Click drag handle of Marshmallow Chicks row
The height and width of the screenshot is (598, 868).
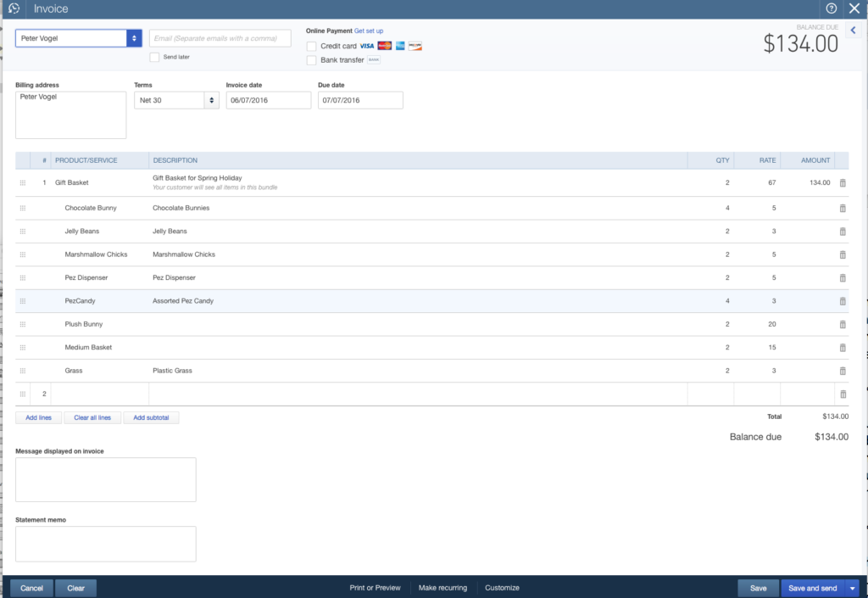click(x=23, y=254)
